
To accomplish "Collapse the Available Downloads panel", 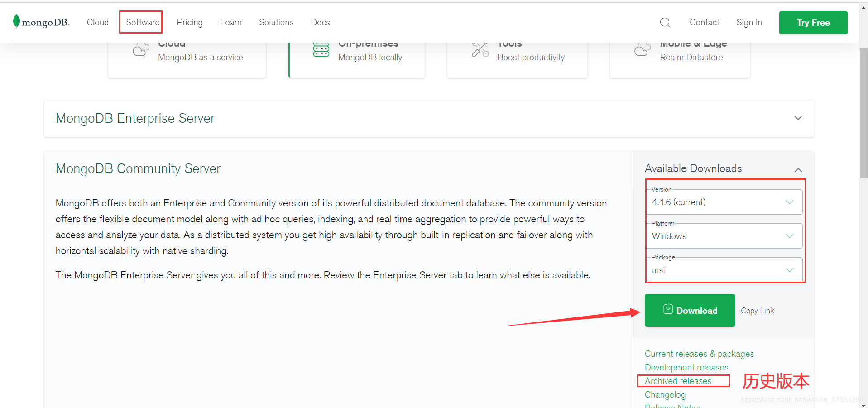I will (798, 170).
